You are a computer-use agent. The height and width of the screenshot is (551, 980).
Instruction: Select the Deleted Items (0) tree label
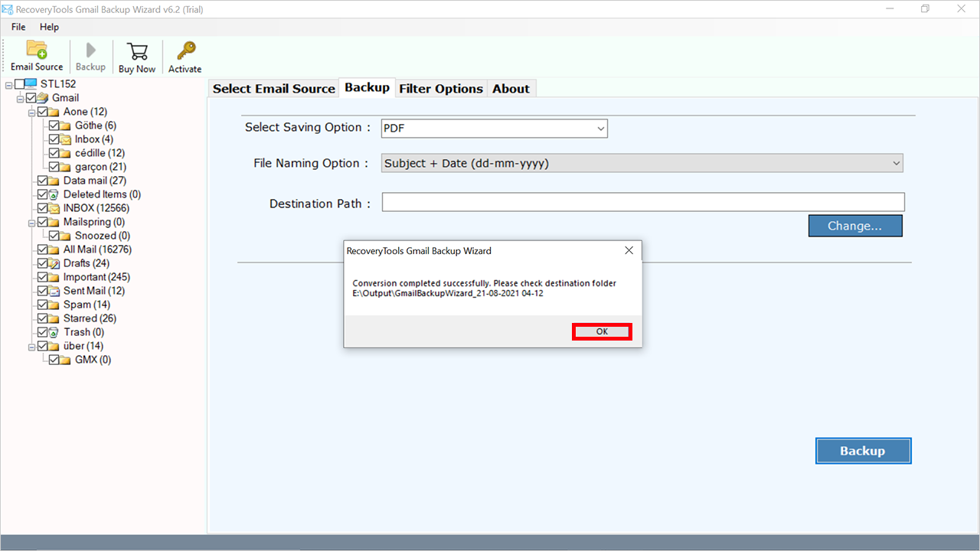(x=102, y=194)
